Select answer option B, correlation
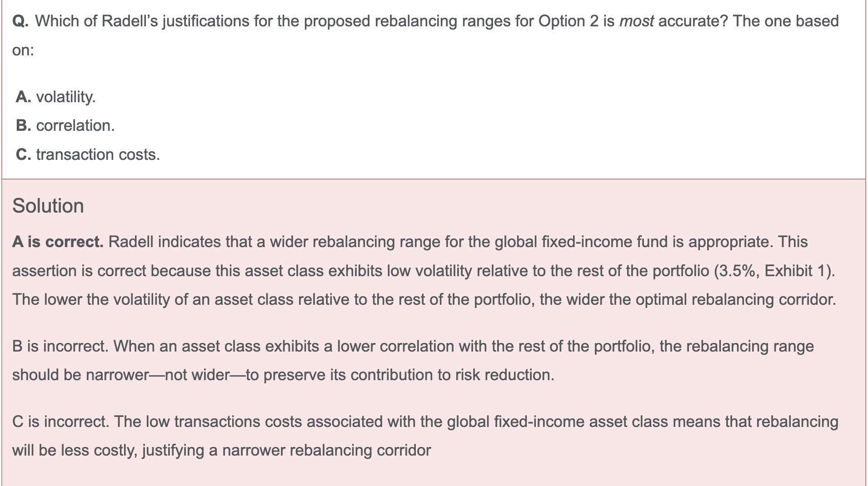Image resolution: width=868 pixels, height=486 pixels. (x=75, y=126)
